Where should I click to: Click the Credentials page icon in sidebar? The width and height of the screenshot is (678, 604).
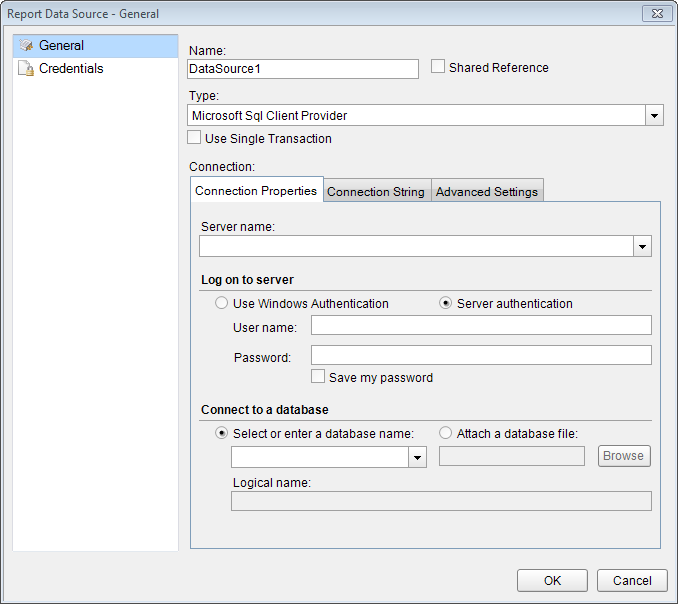[26, 69]
